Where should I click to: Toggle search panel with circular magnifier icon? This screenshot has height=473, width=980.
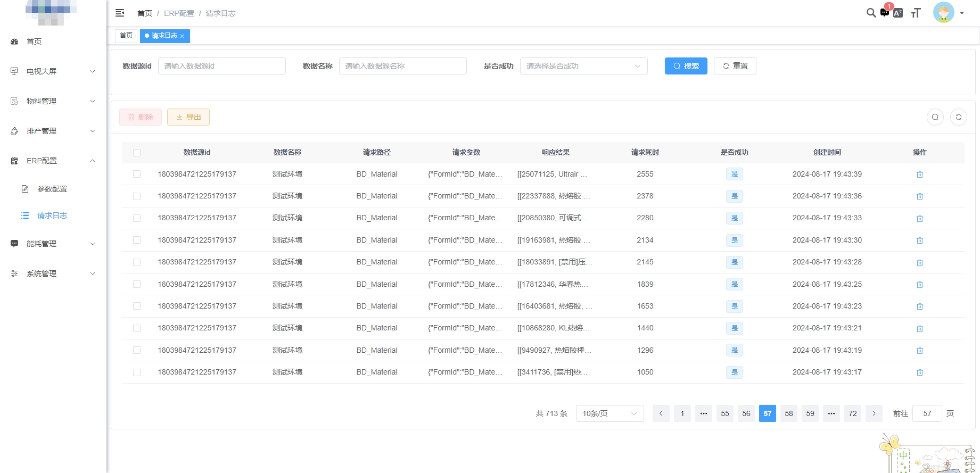pos(935,117)
